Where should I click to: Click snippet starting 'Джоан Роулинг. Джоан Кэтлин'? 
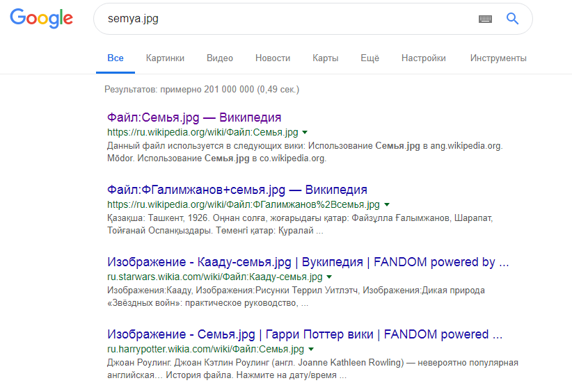(x=312, y=368)
